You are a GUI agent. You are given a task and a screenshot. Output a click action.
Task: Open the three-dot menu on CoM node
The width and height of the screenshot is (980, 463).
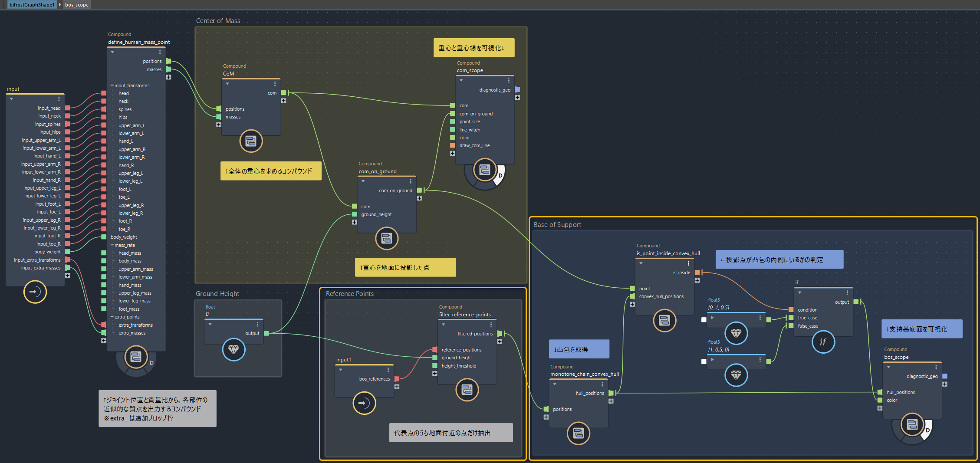(x=275, y=84)
